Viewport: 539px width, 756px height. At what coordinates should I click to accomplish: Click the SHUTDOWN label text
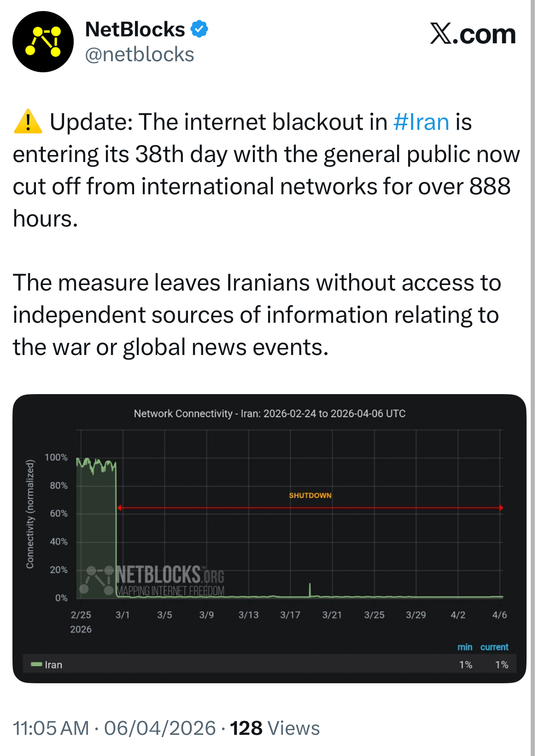(x=310, y=496)
